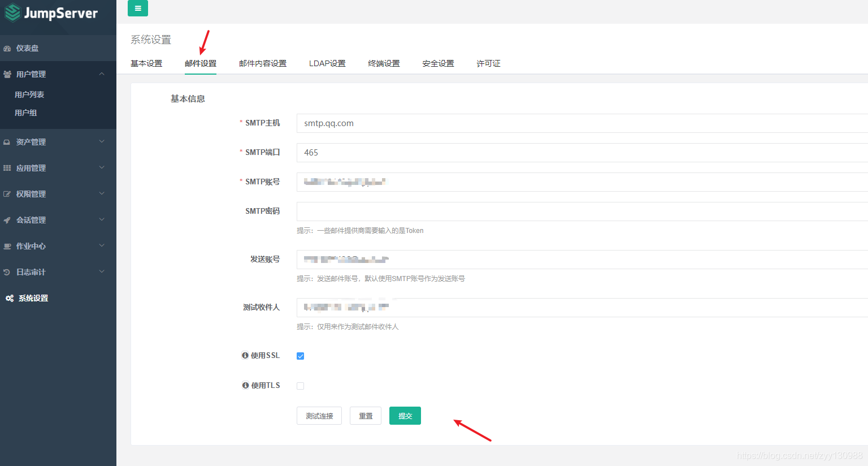Click the 会话管理 menu label

[x=31, y=220]
